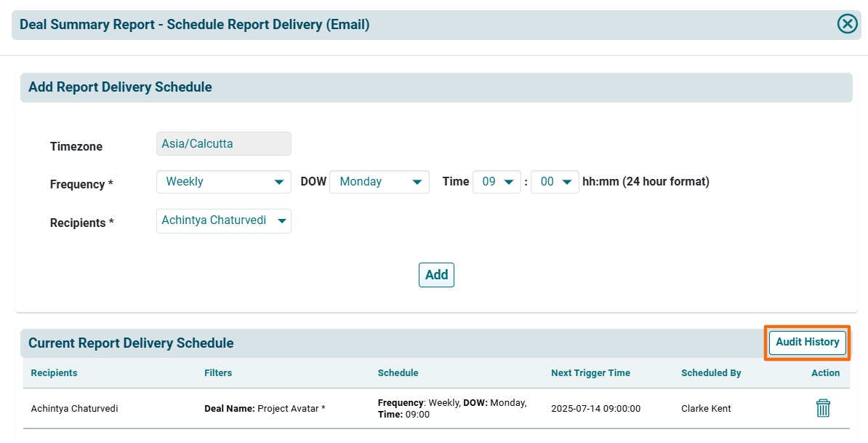Click the Schedule column header
The image size is (868, 443).
(x=398, y=373)
